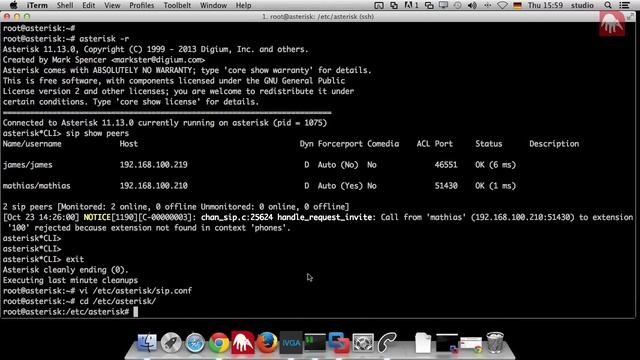Open Finder from the dock
Image resolution: width=640 pixels, height=360 pixels.
pos(147,342)
